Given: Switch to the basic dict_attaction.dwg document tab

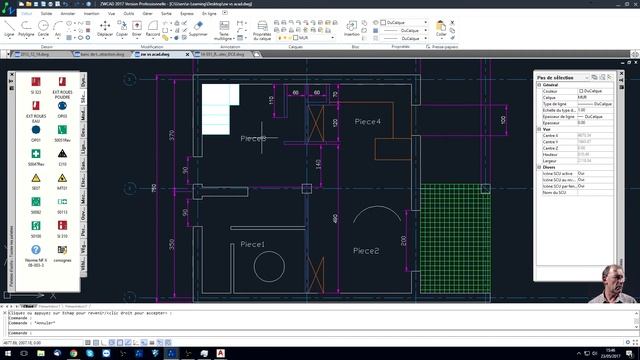Looking at the screenshot, I should [102, 54].
